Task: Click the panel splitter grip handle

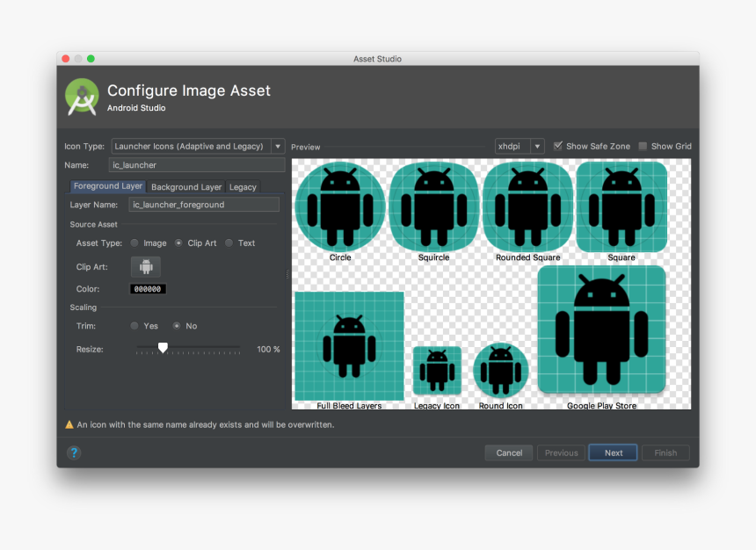Action: [287, 274]
